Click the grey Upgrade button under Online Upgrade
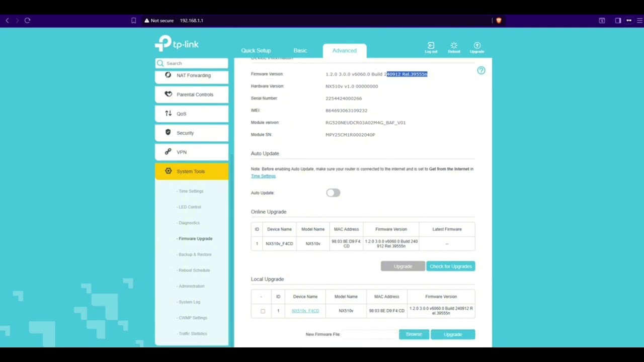644x362 pixels. [403, 266]
